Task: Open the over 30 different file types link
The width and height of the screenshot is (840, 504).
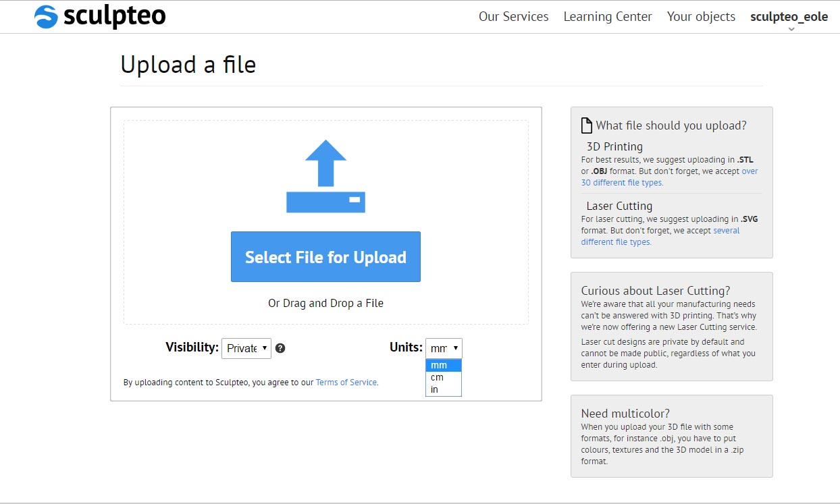Action: pyautogui.click(x=669, y=177)
